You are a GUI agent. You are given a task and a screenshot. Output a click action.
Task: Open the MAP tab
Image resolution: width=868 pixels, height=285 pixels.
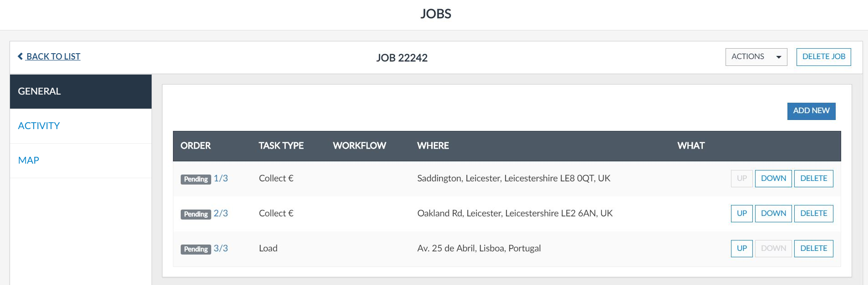[29, 160]
